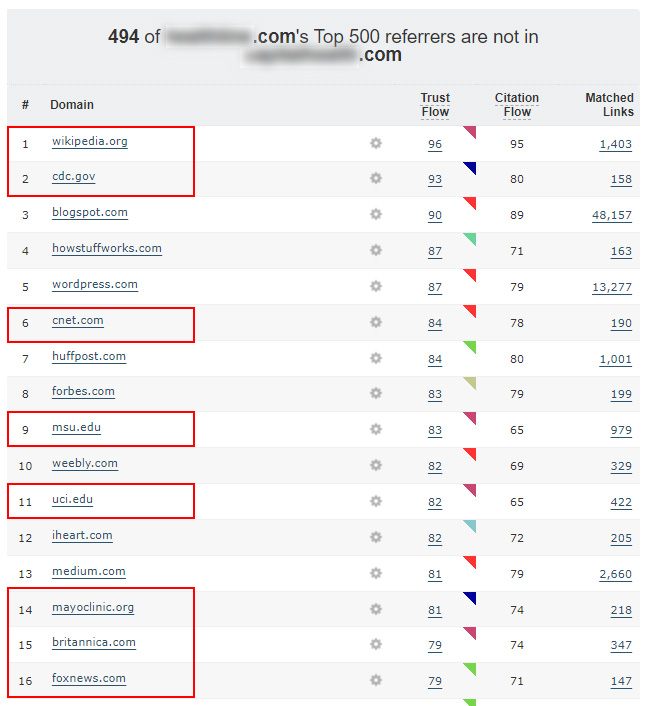Screen dimensions: 647x706
Task: Open the gear options for msu.edu
Action: [376, 429]
